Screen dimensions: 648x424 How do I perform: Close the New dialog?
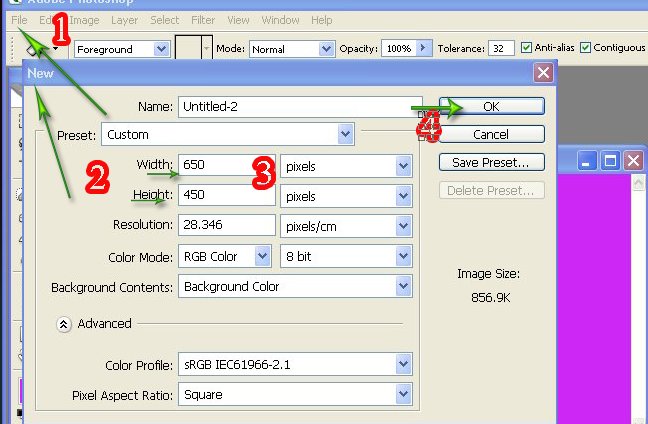coord(543,73)
